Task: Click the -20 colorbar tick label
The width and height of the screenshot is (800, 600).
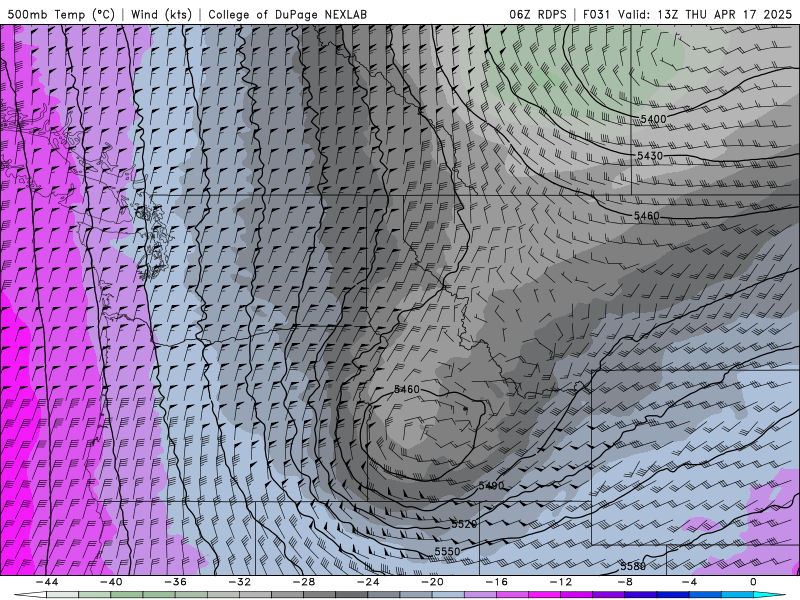Action: coord(432,582)
